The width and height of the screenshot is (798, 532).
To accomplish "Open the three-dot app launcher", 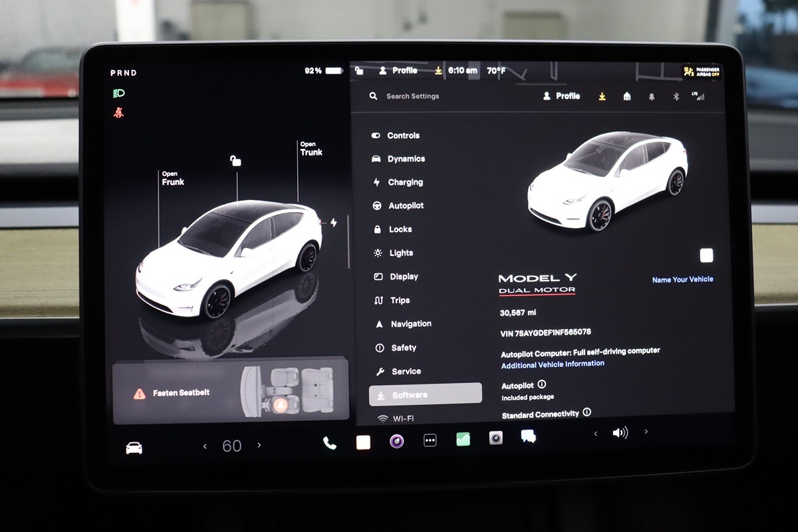I will pos(430,440).
